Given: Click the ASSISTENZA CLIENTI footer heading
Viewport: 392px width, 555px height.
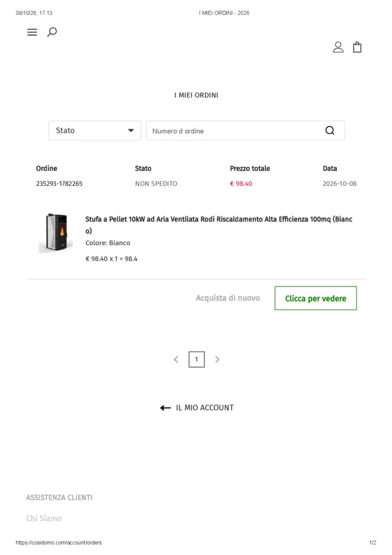Looking at the screenshot, I should [x=59, y=498].
